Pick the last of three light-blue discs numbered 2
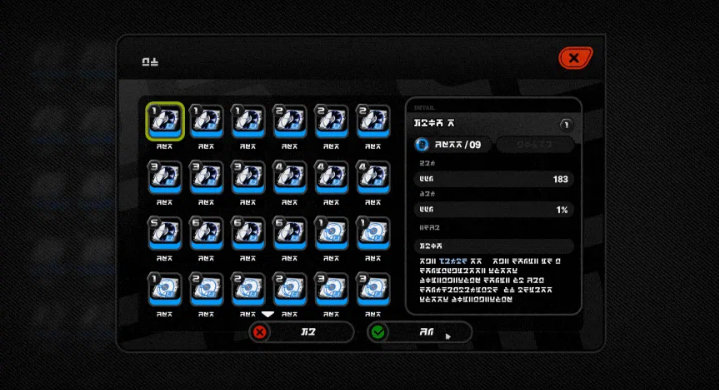The height and width of the screenshot is (390, 719). 290,289
